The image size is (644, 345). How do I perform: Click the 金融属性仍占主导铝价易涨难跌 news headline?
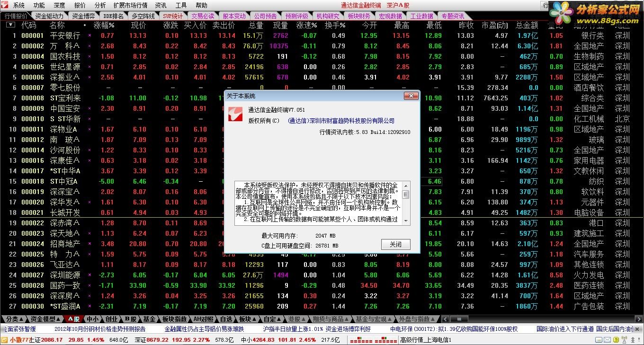[204, 329]
